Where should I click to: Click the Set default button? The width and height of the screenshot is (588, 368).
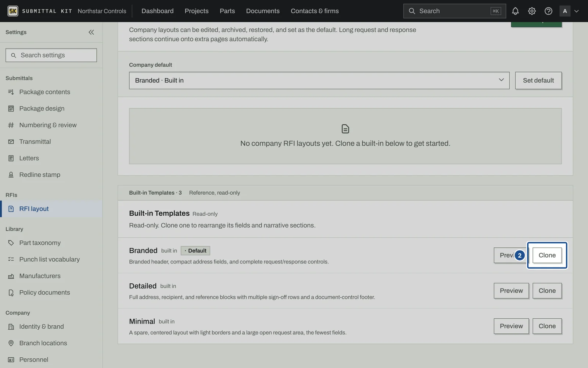538,81
